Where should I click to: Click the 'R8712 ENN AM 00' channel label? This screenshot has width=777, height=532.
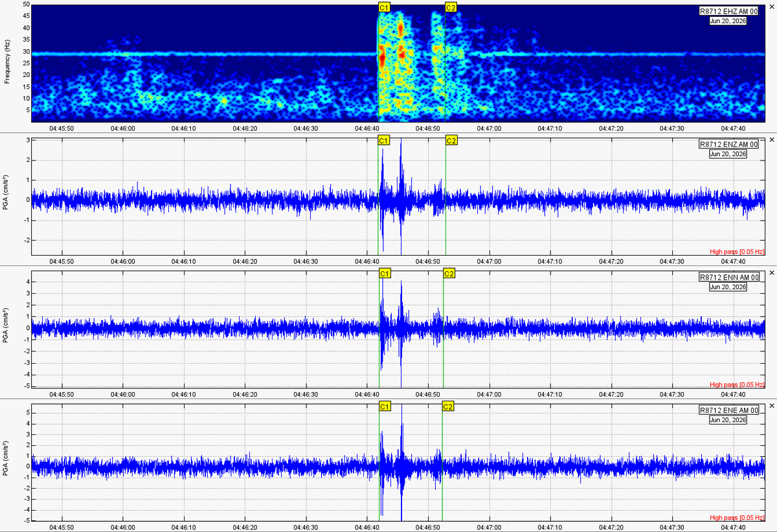(728, 277)
